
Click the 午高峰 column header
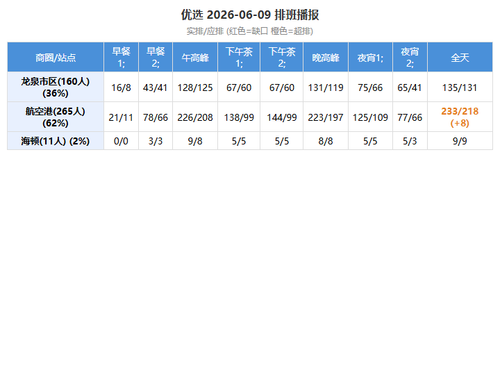click(195, 57)
